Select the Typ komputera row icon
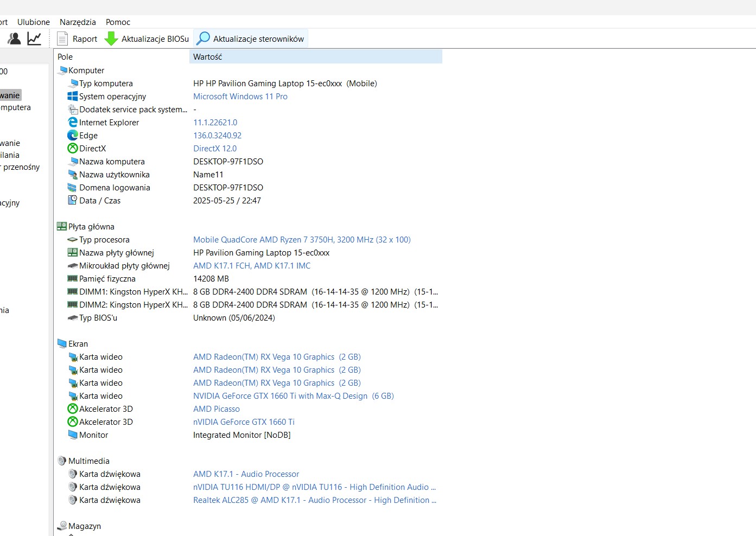Viewport: 756px width, 536px height. pyautogui.click(x=73, y=84)
